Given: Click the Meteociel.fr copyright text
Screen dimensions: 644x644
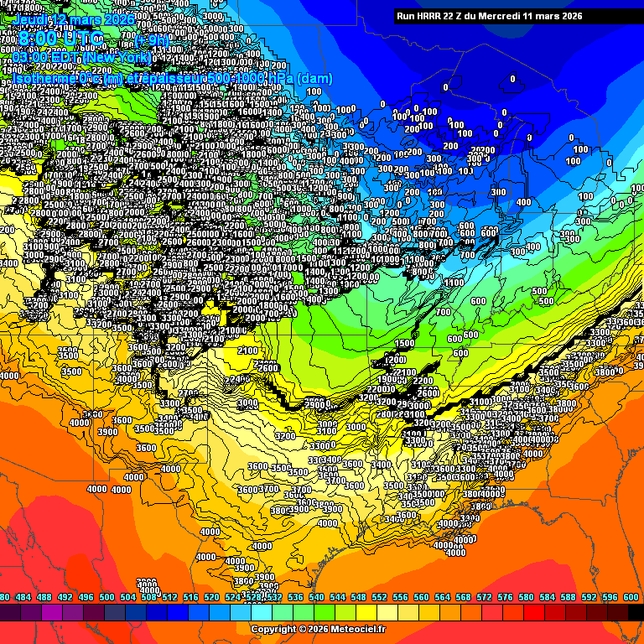Looking at the screenshot, I should (318, 629).
